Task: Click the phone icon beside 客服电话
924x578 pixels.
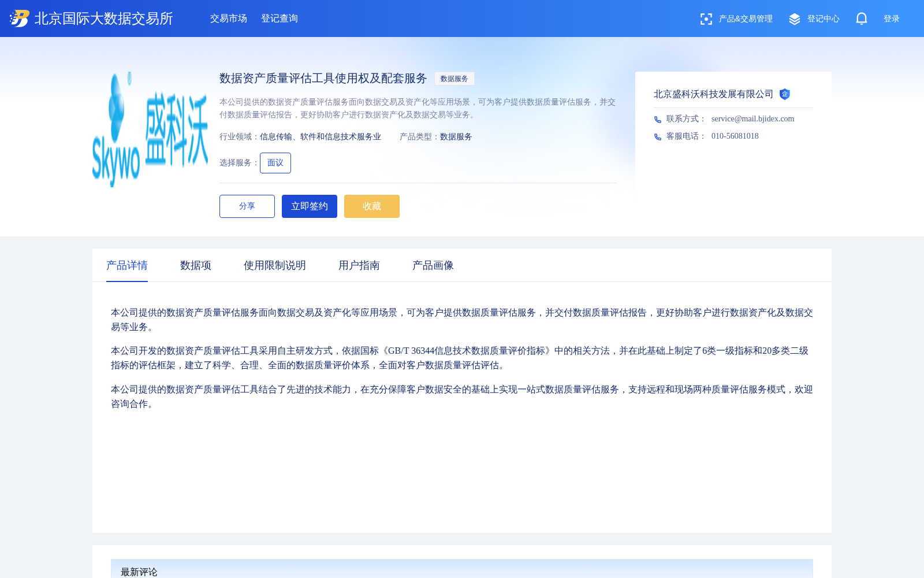Action: click(x=658, y=137)
